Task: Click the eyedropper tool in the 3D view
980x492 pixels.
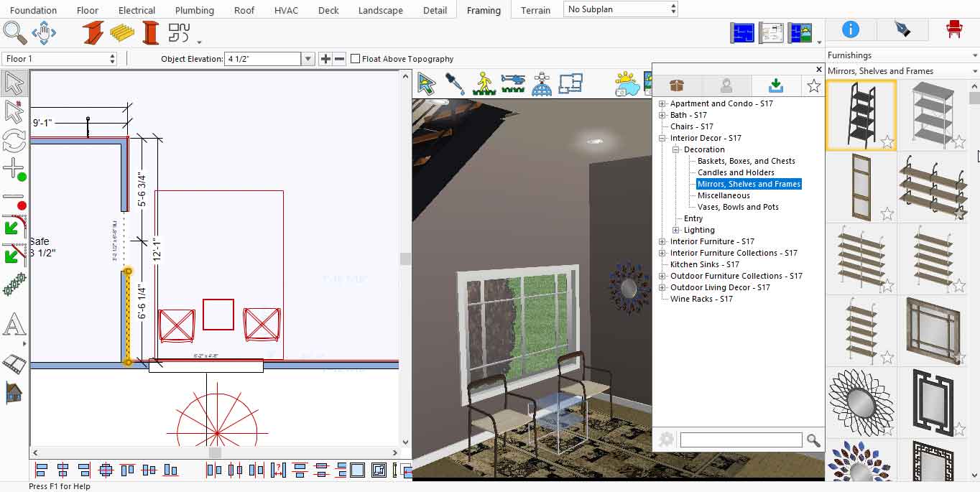Action: (455, 83)
